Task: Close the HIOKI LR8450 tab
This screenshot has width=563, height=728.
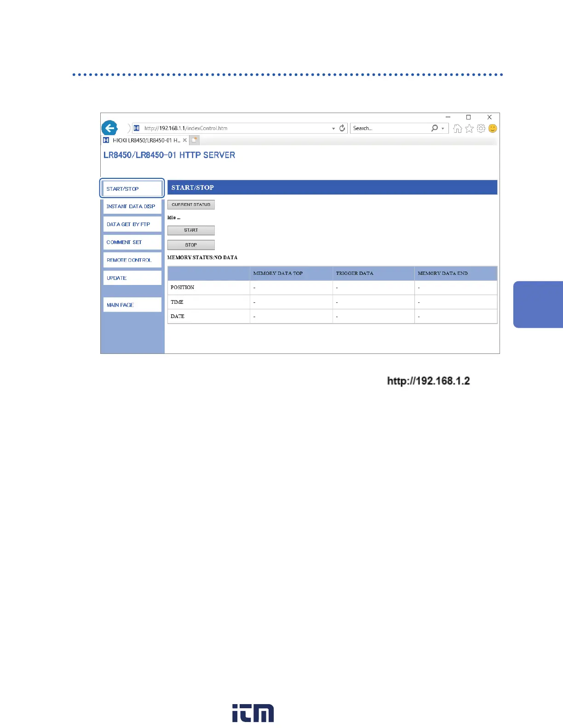Action: click(185, 140)
